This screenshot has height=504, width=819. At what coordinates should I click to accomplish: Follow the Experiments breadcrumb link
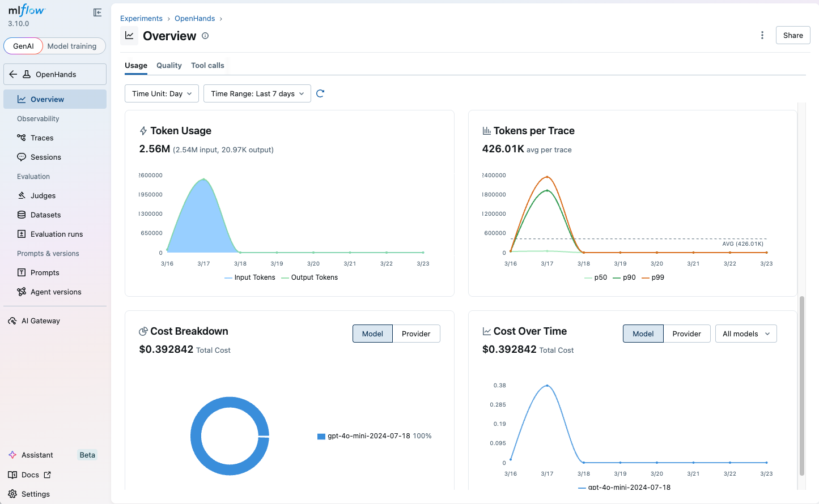pyautogui.click(x=141, y=19)
